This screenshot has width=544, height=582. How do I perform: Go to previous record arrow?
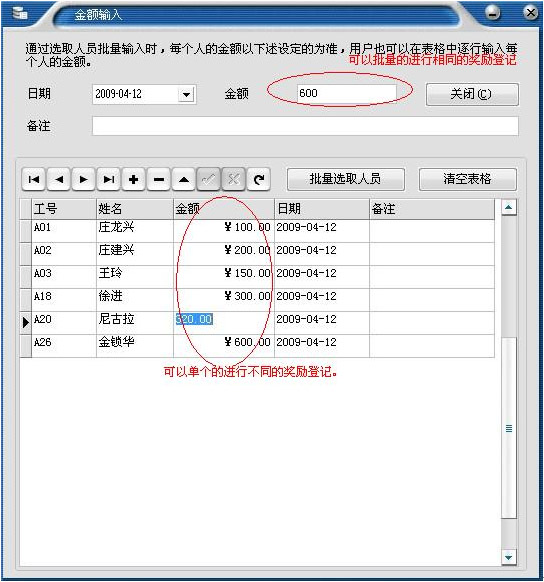[x=59, y=180]
